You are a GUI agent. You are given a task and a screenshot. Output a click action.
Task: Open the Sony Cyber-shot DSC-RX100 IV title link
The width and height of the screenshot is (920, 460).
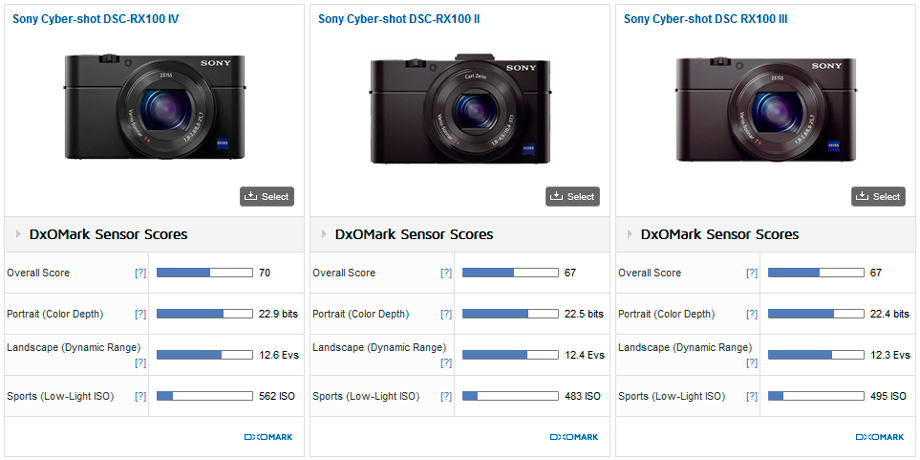click(96, 19)
